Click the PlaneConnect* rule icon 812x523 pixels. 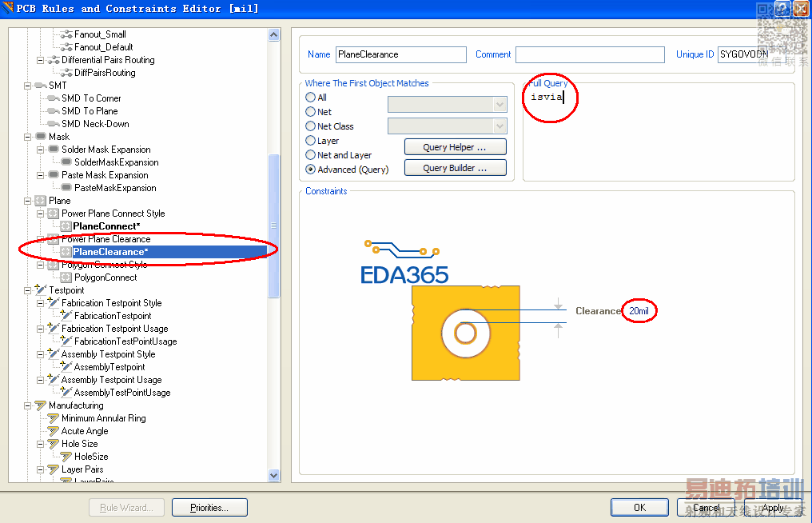point(66,226)
